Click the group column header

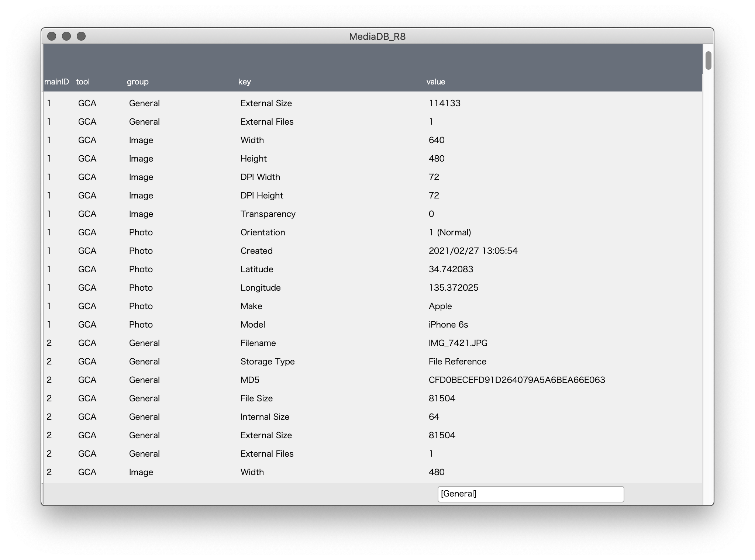click(138, 82)
